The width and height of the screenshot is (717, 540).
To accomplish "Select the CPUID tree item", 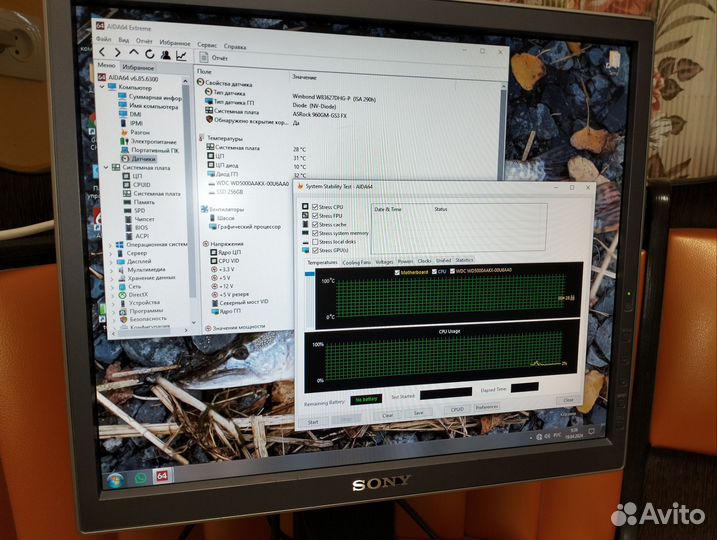I will [142, 185].
